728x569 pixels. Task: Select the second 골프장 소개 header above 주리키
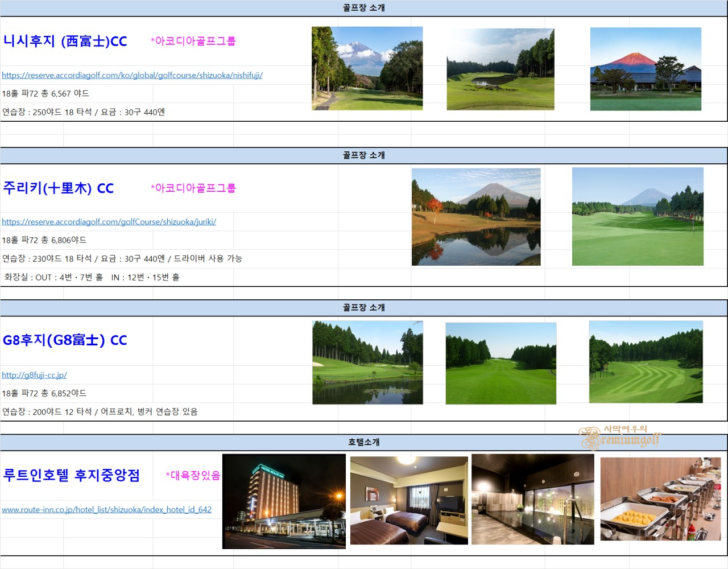364,155
